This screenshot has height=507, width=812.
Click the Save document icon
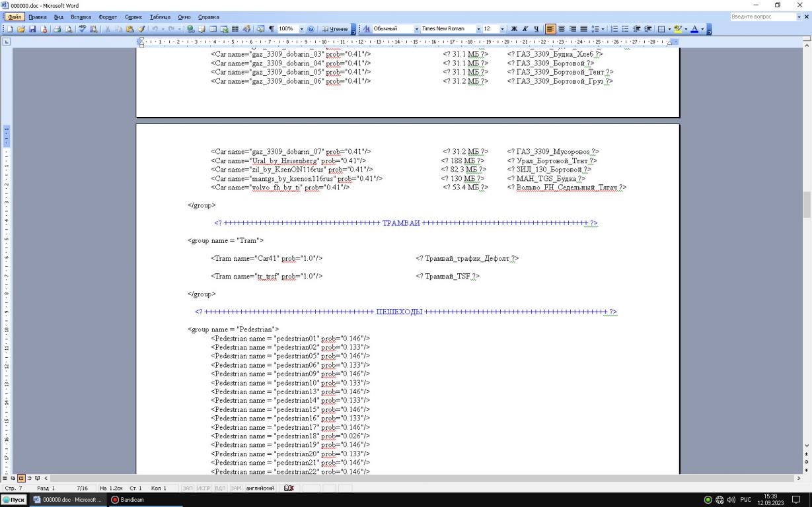coord(34,29)
